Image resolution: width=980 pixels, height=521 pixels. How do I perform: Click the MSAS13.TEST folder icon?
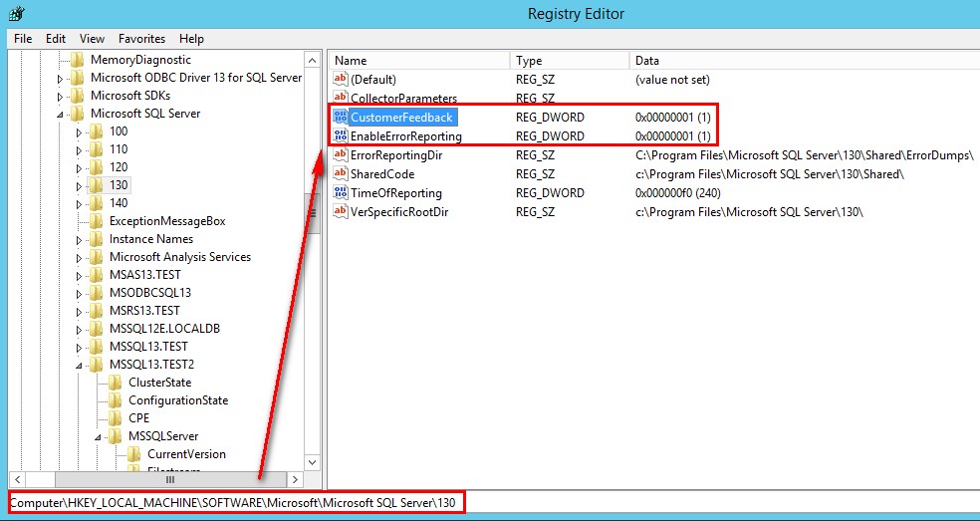96,275
